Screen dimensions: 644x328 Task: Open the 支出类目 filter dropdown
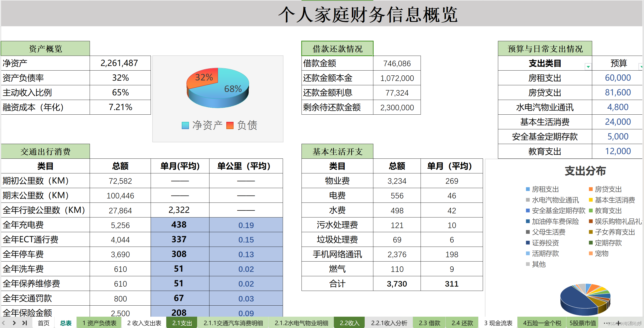coord(588,66)
